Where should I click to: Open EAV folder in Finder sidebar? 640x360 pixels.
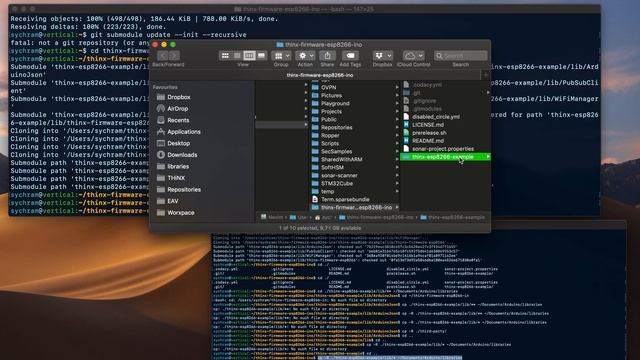tap(173, 201)
